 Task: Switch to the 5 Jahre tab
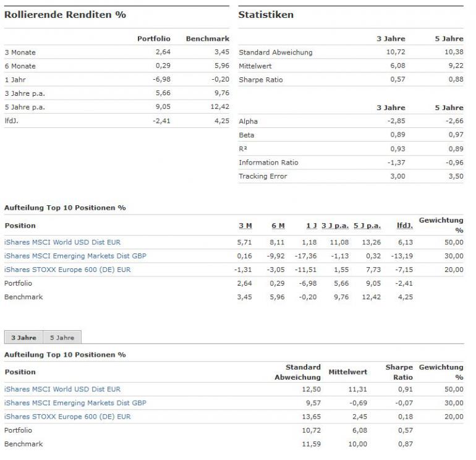point(62,338)
